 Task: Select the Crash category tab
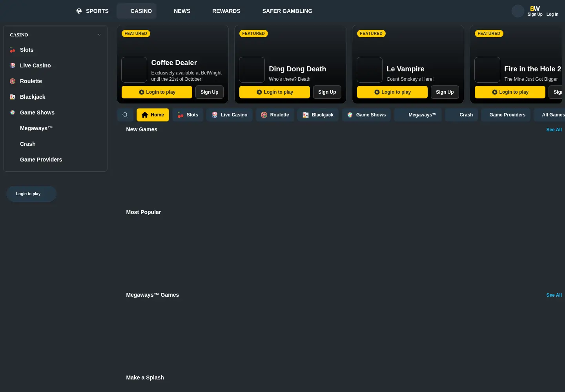[x=461, y=115]
